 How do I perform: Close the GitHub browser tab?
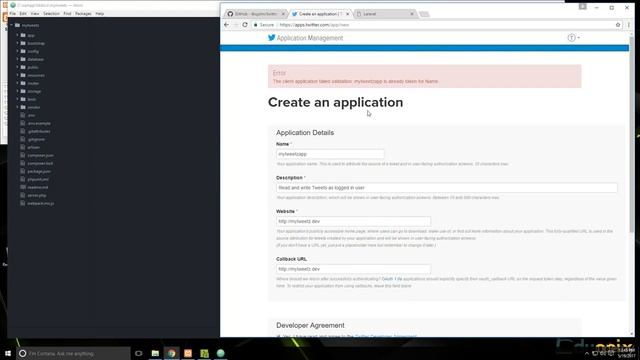[x=283, y=14]
